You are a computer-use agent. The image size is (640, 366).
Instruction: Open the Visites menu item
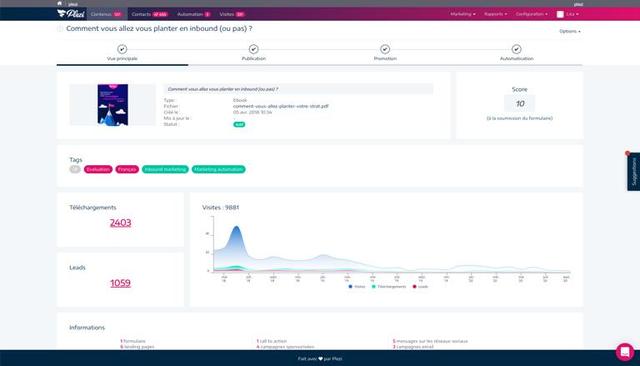tap(232, 14)
